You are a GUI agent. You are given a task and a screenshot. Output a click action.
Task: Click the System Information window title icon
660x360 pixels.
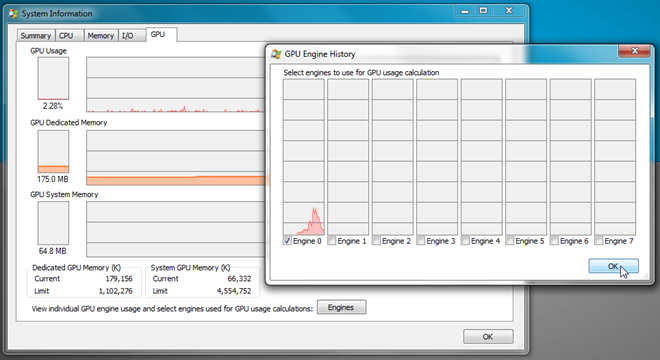[13, 13]
